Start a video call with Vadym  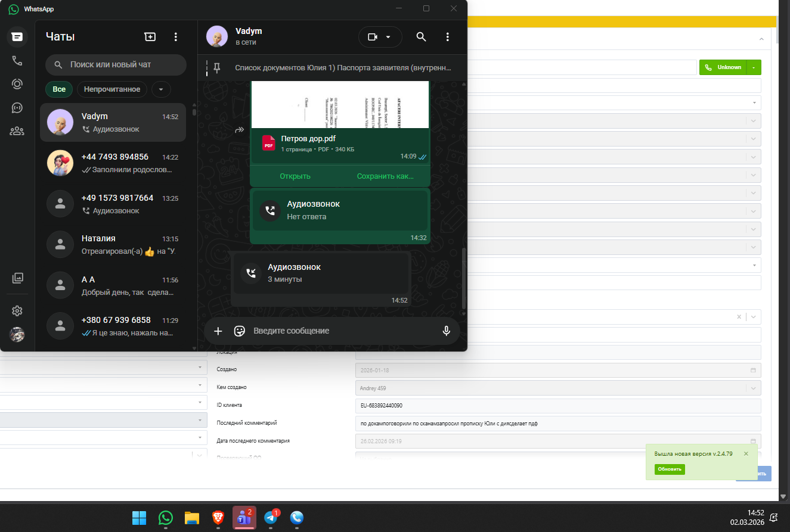[373, 37]
